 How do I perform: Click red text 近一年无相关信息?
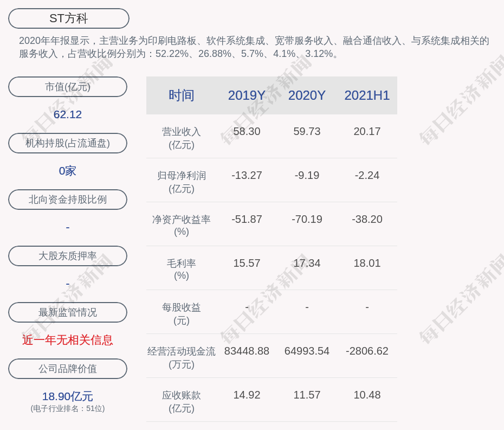tap(68, 340)
